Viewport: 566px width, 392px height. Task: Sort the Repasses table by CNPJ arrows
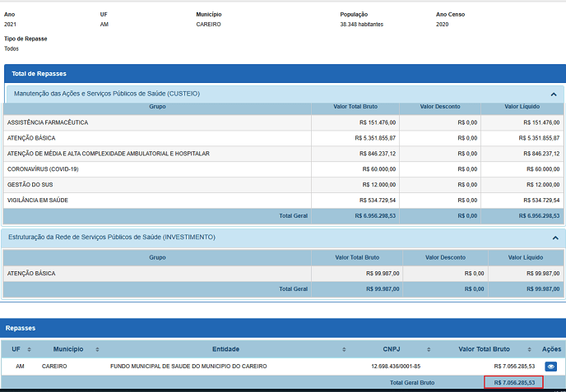pos(429,349)
